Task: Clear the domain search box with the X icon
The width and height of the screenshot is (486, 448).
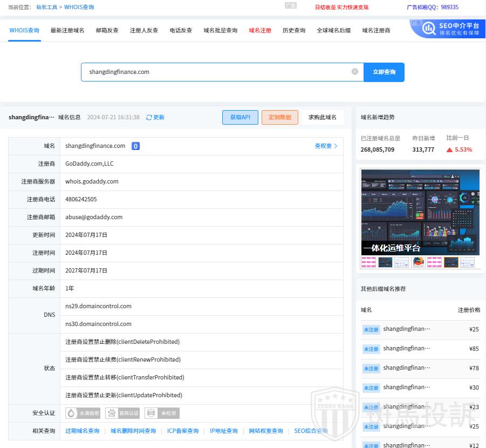Action: click(x=354, y=72)
